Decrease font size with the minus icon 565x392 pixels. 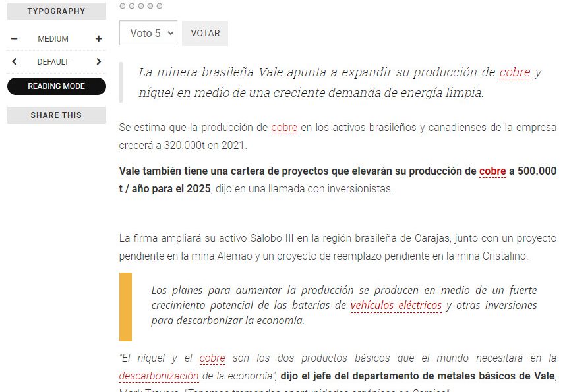tap(15, 39)
